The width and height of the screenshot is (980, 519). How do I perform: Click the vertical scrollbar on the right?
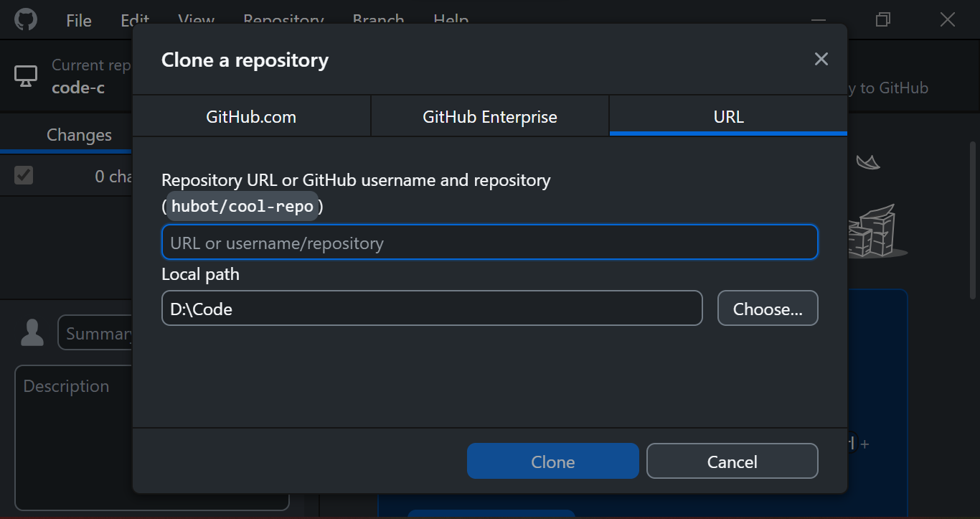click(x=973, y=220)
